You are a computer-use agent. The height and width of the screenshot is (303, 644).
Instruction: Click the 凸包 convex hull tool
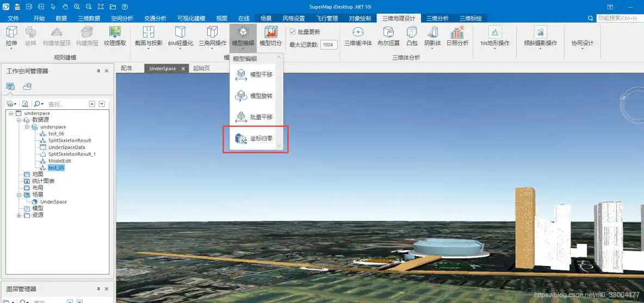coord(412,36)
